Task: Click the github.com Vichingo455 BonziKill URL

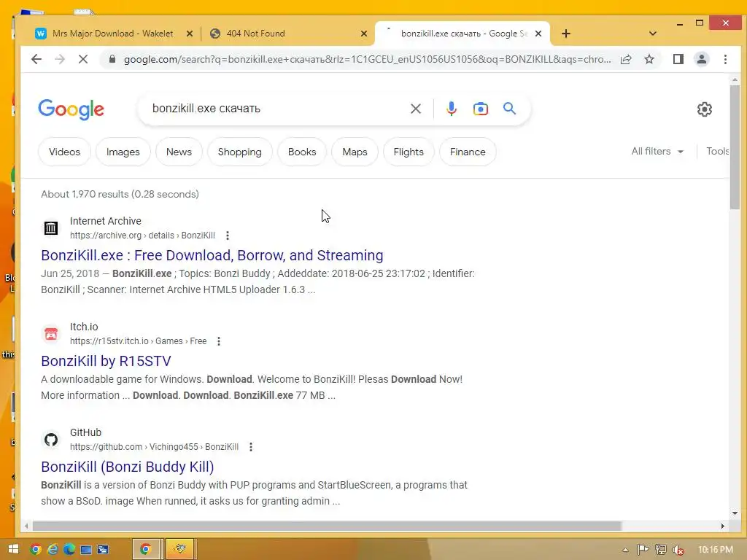Action: pos(155,447)
